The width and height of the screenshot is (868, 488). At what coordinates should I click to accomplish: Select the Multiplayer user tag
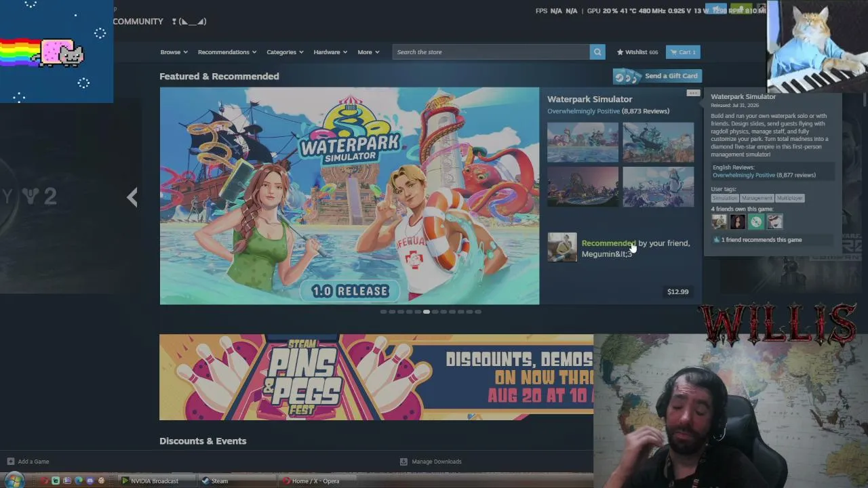789,198
